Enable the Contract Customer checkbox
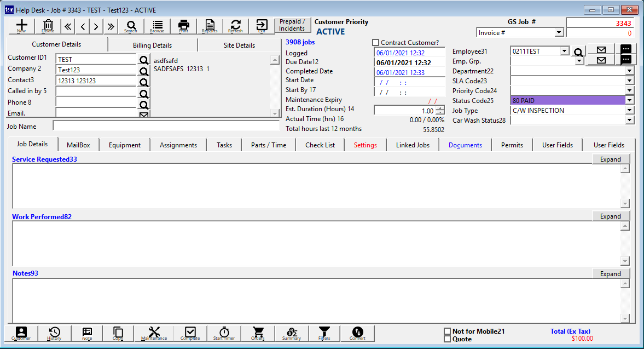 click(375, 43)
